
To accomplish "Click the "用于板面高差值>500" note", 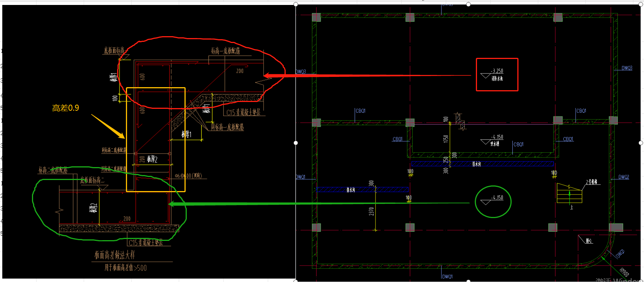I will [x=126, y=268].
